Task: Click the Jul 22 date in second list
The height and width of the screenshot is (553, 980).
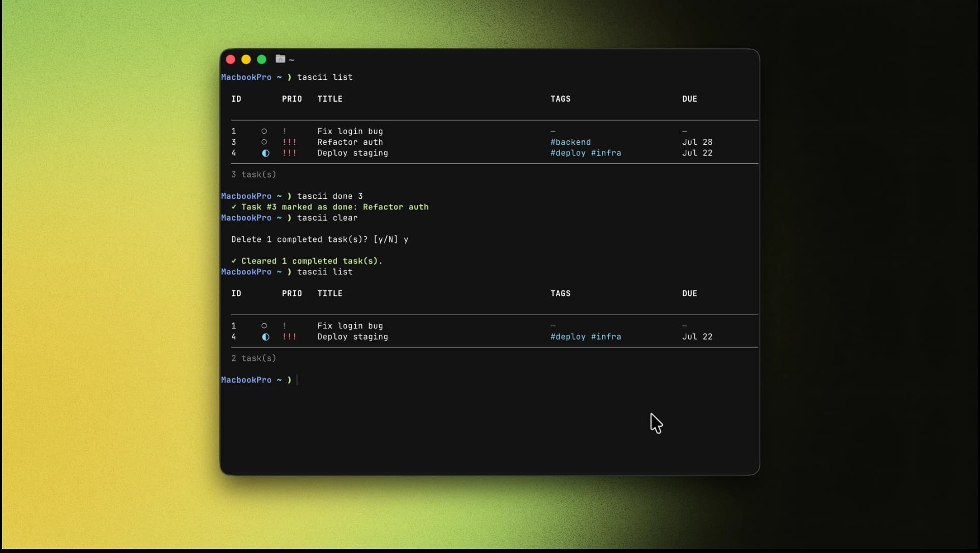Action: point(697,337)
